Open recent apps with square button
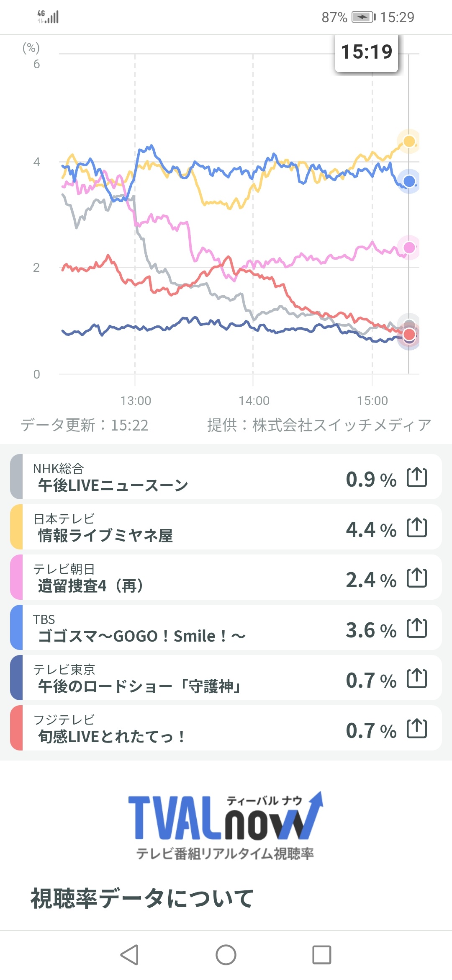Screen dimensions: 452x980 [321, 955]
